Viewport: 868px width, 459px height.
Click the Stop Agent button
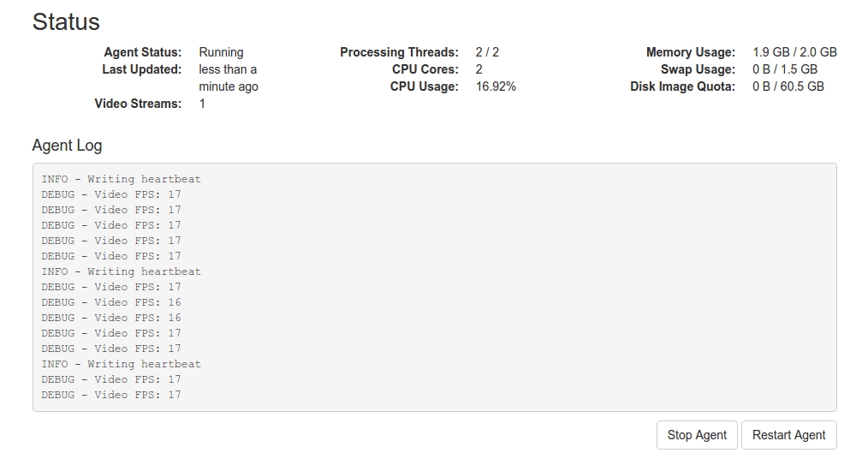pos(697,435)
